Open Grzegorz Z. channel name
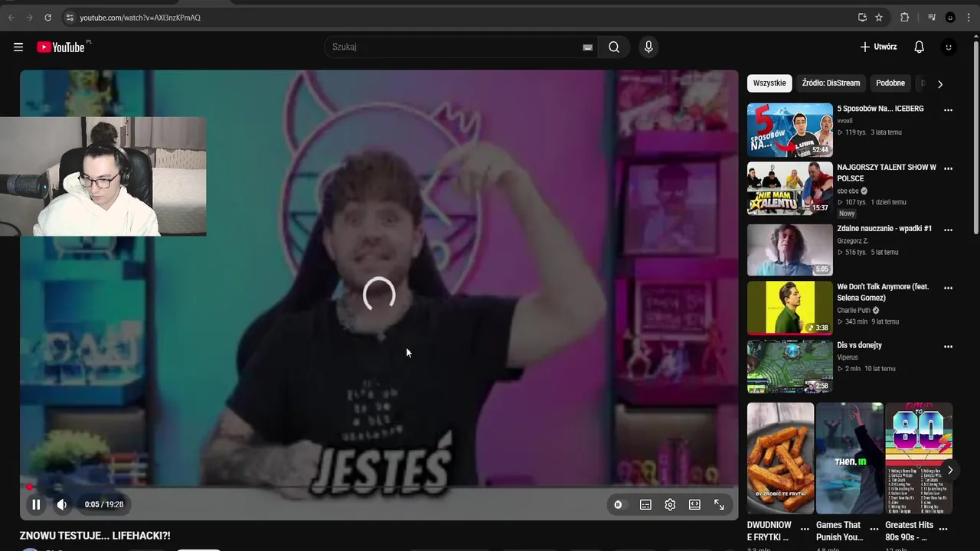The height and width of the screenshot is (551, 980). tap(853, 241)
